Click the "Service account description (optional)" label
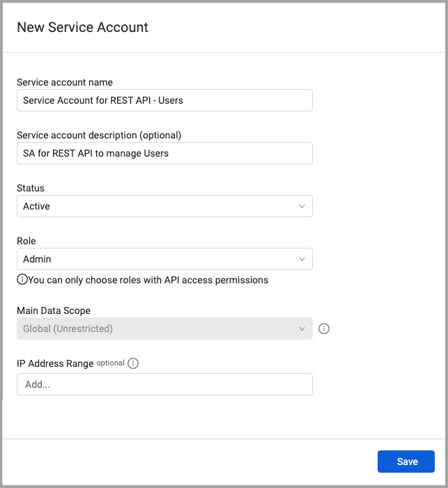 (x=99, y=135)
